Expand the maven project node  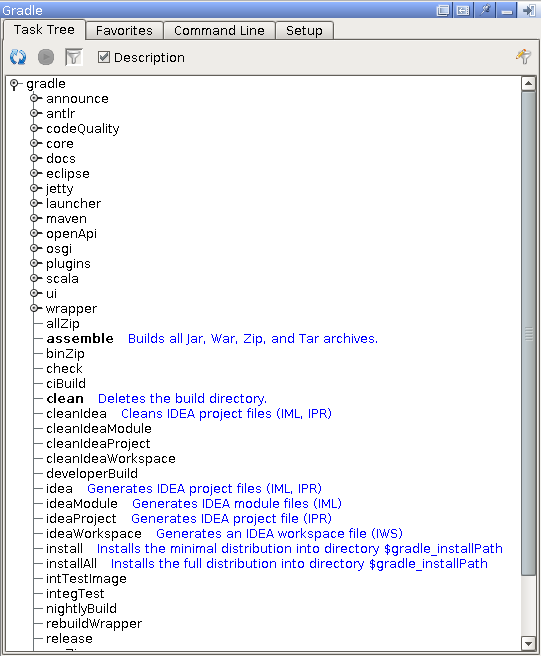click(34, 218)
